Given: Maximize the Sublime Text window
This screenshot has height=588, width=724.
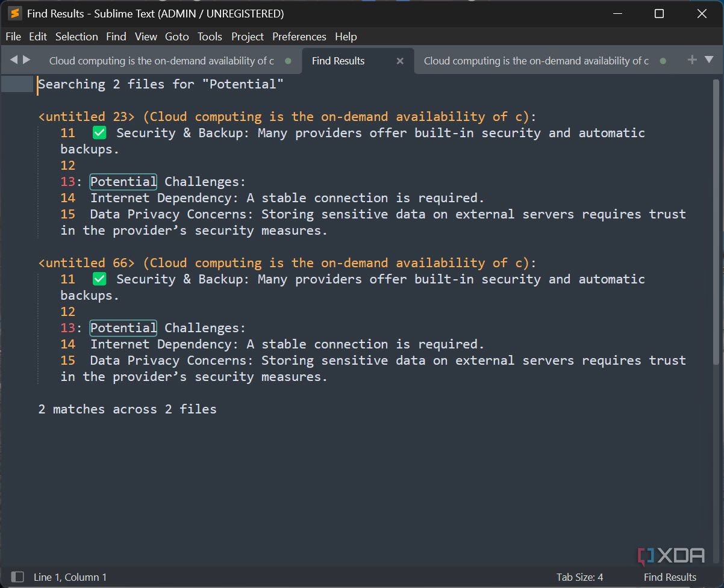Looking at the screenshot, I should (x=659, y=13).
